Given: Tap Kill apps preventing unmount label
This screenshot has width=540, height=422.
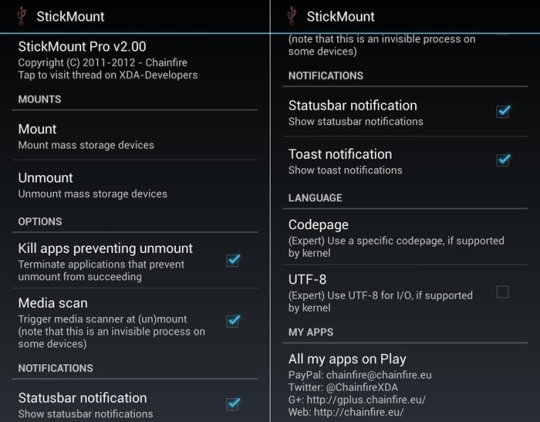Looking at the screenshot, I should tap(105, 248).
